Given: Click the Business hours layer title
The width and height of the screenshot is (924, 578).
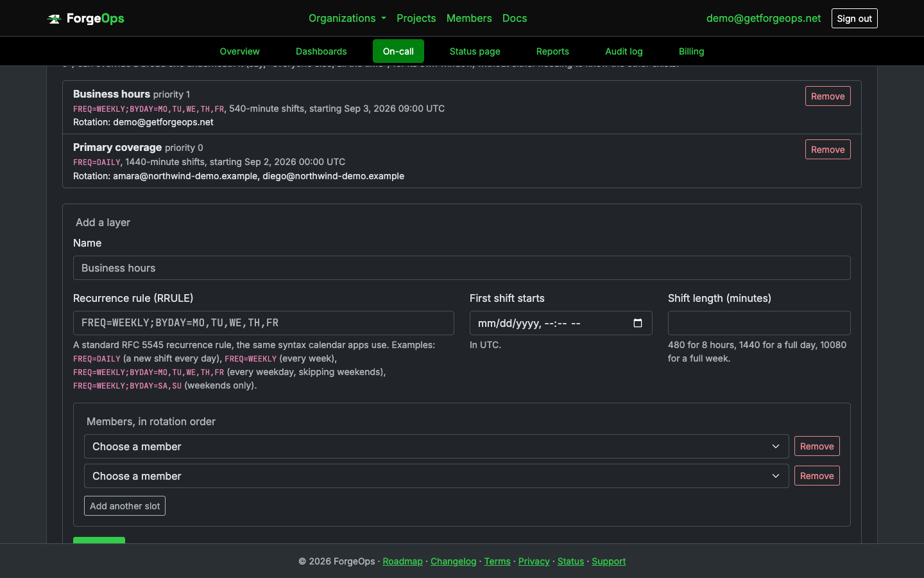Looking at the screenshot, I should (x=112, y=94).
